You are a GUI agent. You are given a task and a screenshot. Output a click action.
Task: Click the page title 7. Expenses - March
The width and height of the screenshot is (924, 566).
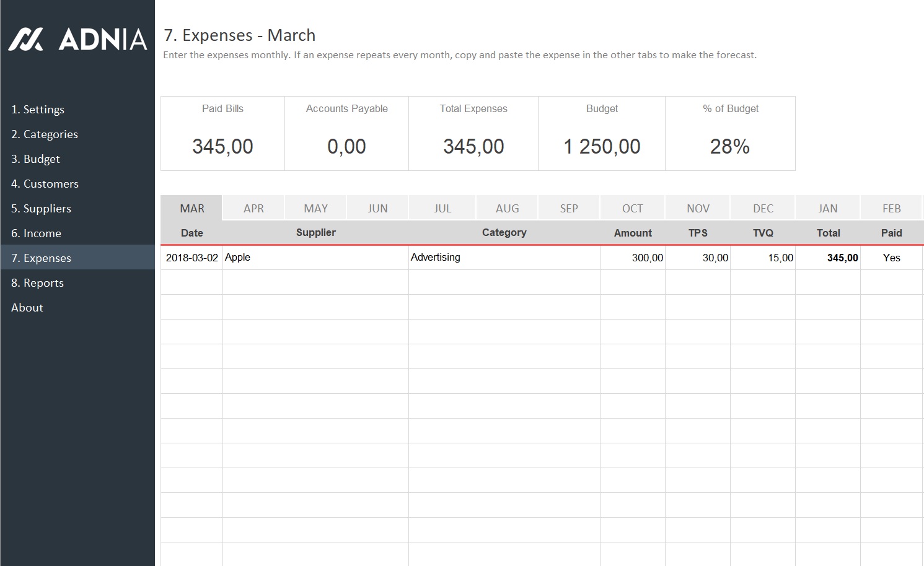coord(239,35)
